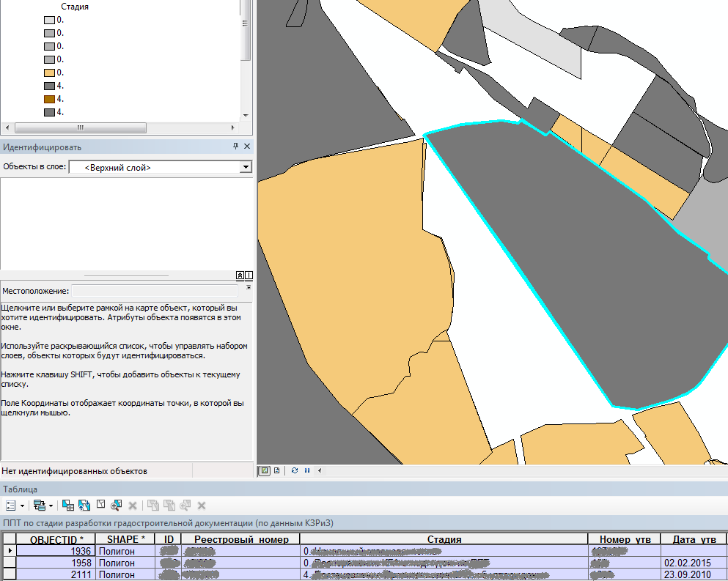Toggle auto-hide pin on Identify panel
Viewport: 728px width, 581px height.
tap(235, 147)
